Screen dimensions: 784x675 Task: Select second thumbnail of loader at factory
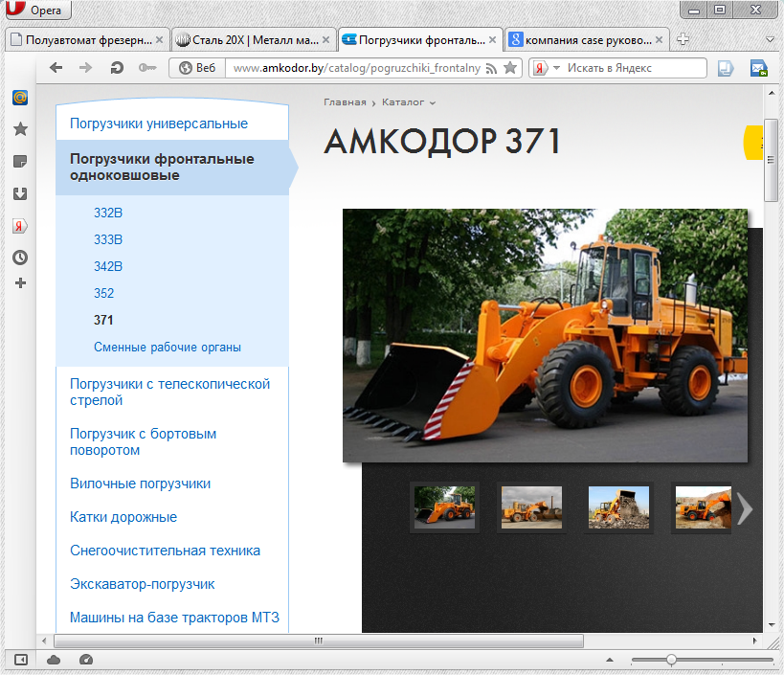(531, 507)
